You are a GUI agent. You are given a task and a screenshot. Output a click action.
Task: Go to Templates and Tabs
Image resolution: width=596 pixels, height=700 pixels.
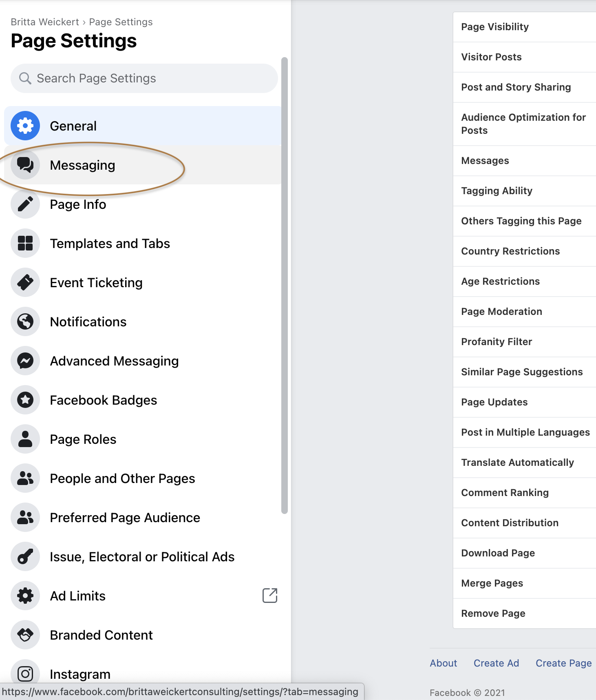point(143,243)
